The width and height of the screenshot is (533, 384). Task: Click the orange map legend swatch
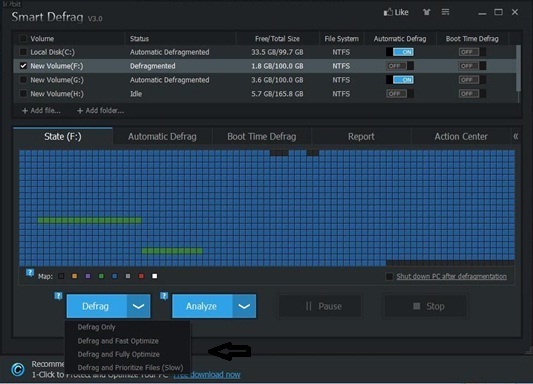[x=74, y=276]
